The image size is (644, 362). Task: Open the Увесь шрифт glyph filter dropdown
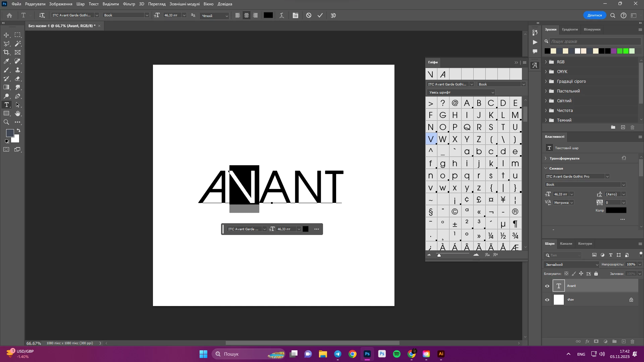461,93
